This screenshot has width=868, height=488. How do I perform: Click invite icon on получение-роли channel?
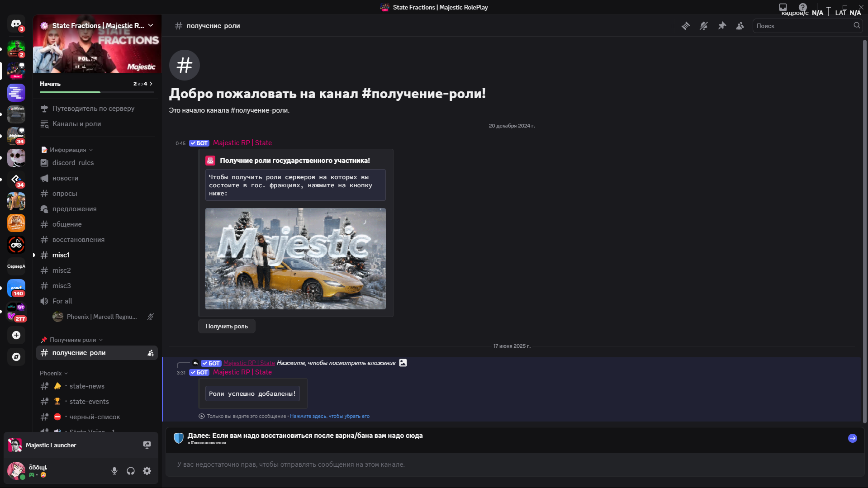pyautogui.click(x=151, y=353)
